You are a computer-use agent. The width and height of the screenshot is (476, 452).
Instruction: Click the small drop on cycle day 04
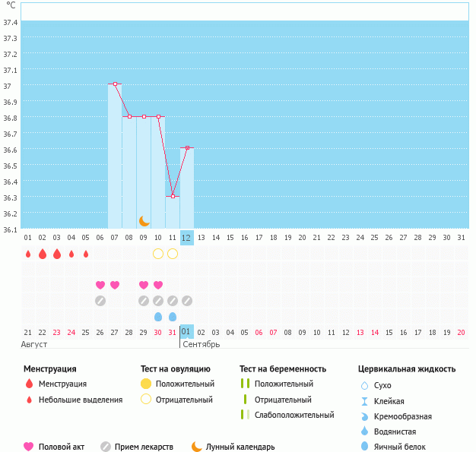tap(71, 254)
